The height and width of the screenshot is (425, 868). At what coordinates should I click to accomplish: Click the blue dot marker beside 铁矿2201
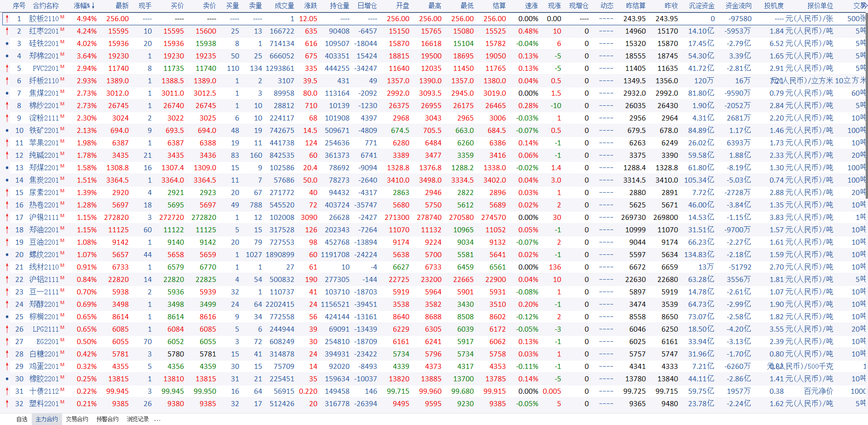pyautogui.click(x=7, y=131)
